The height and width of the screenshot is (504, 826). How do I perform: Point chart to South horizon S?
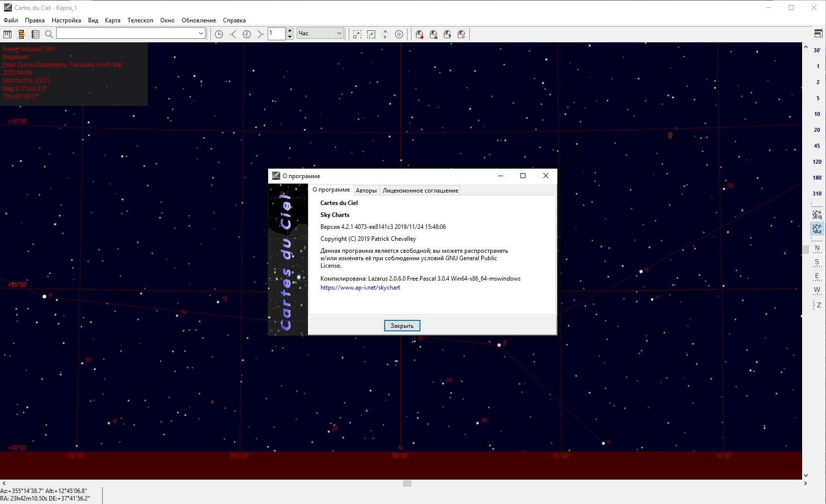click(817, 263)
